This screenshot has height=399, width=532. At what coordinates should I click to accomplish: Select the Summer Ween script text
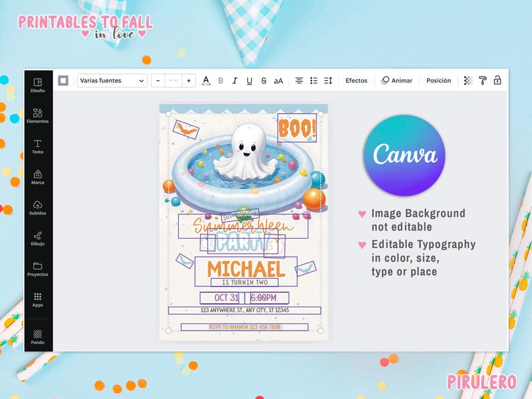[243, 226]
